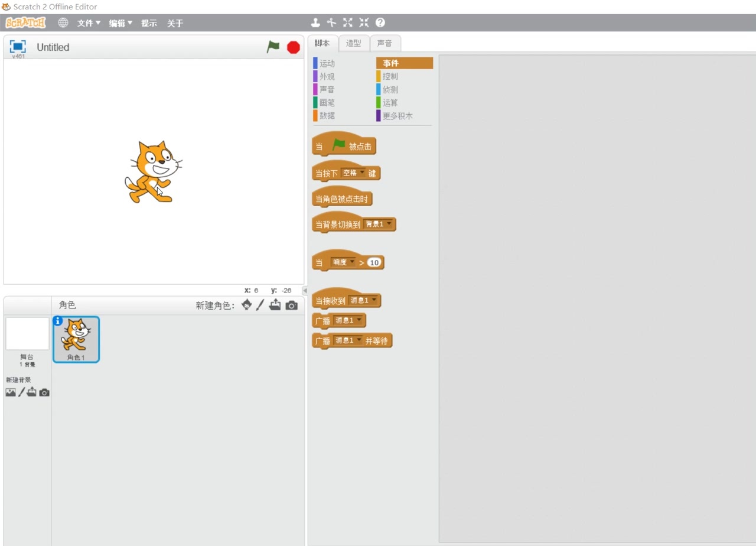This screenshot has height=546, width=756.
Task: Switch to the 脚本 tab
Action: coord(322,43)
